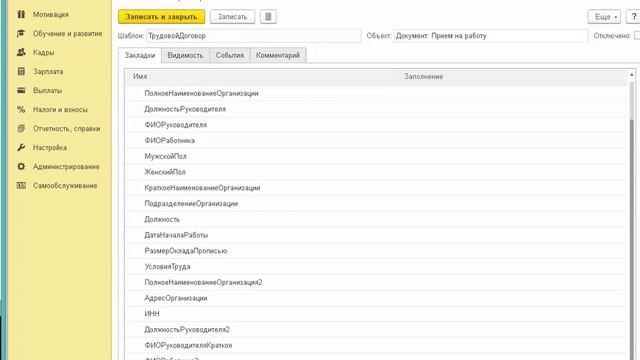Open the Администрирование section
Image resolution: width=640 pixels, height=360 pixels.
[x=66, y=167]
